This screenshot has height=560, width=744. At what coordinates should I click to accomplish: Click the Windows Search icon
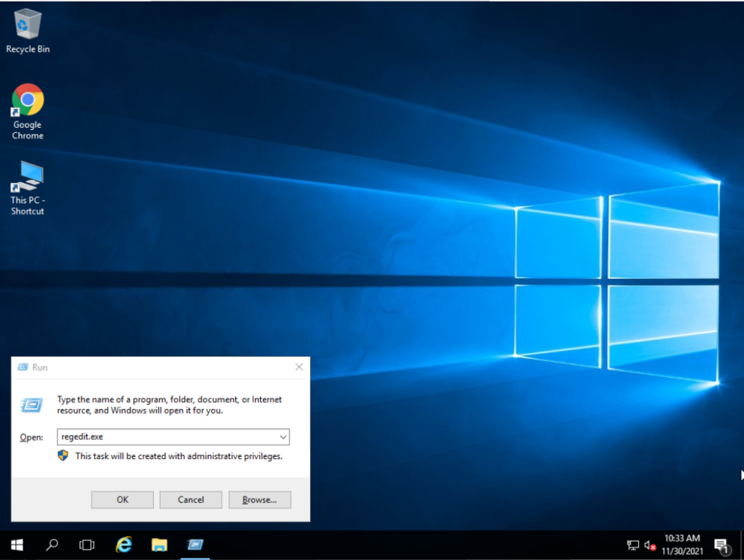coord(52,545)
